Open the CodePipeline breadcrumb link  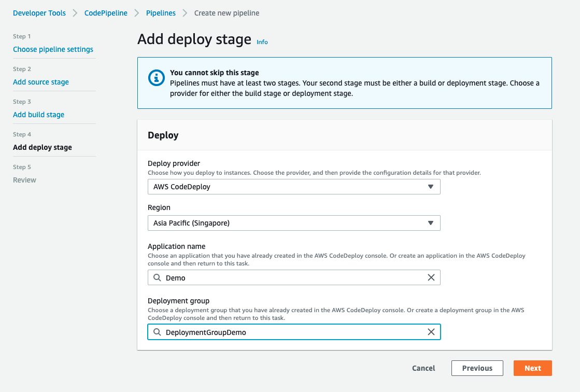[106, 13]
